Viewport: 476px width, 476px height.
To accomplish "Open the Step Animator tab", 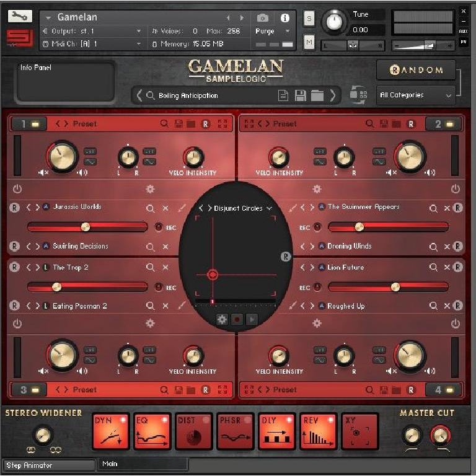I will [49, 465].
